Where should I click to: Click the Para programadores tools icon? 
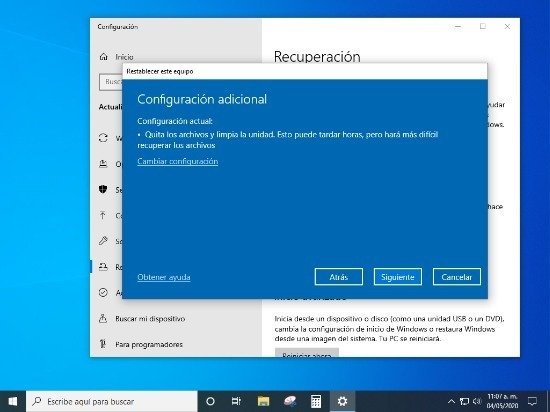click(103, 344)
